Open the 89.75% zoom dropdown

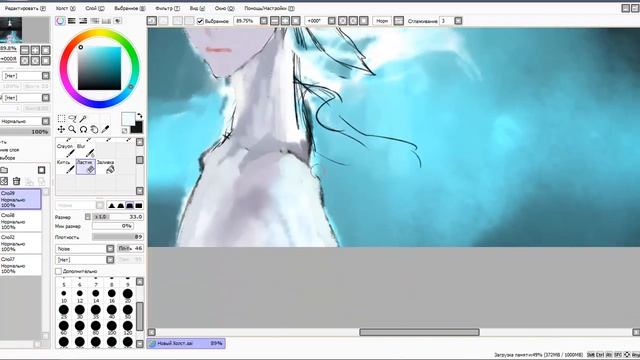264,21
